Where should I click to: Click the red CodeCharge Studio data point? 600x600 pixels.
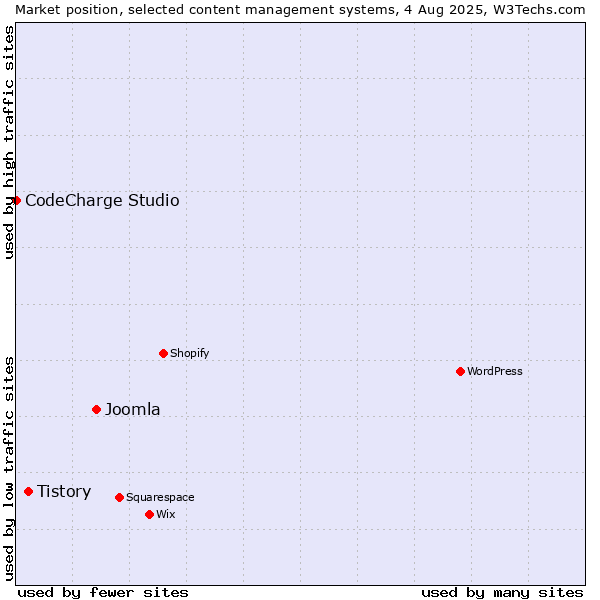[16, 201]
